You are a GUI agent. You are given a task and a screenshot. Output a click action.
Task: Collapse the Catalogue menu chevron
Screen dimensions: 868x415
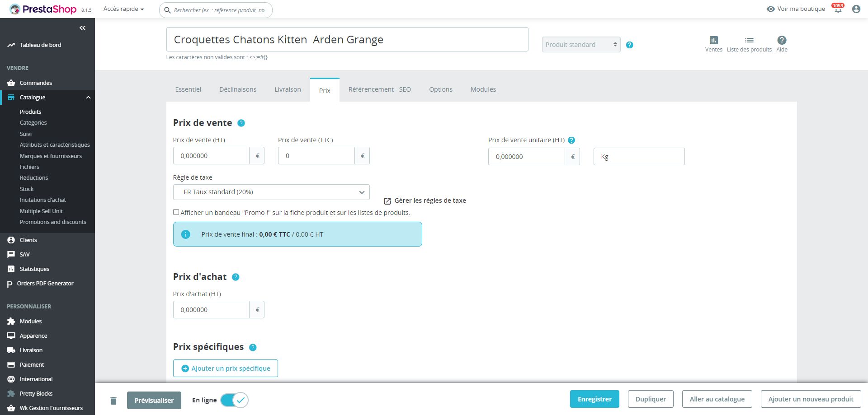coord(88,98)
